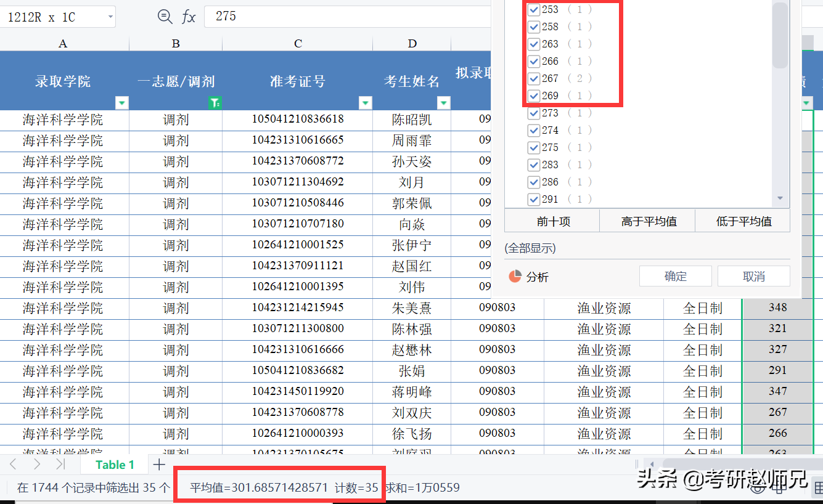Open the filter dropdown on 准考证号 column

coord(366,102)
